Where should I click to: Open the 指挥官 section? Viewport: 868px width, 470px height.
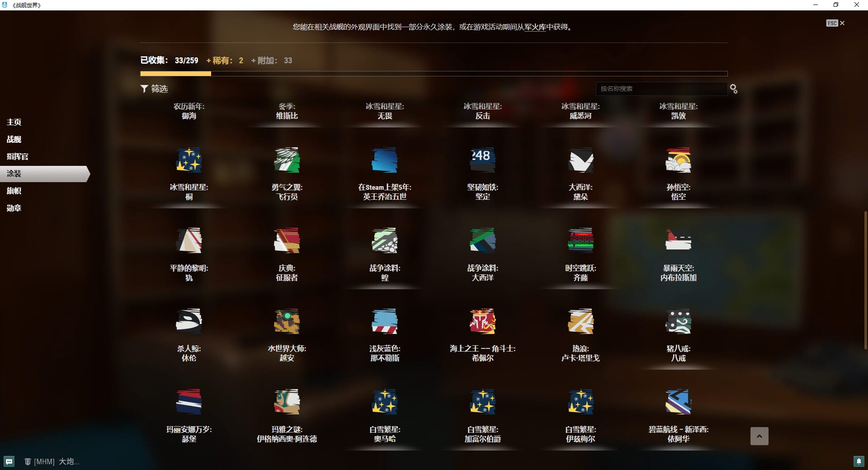pos(18,156)
